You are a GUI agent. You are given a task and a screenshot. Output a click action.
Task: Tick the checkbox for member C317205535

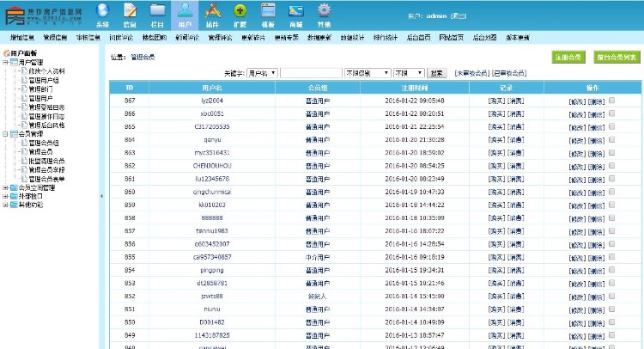tap(611, 126)
